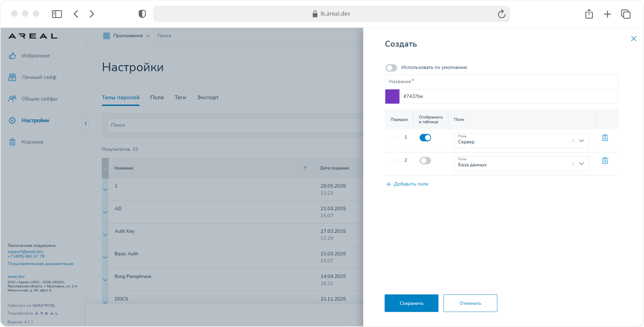The image size is (644, 327).
Task: Click the #7437be color code field
Action: click(x=508, y=96)
